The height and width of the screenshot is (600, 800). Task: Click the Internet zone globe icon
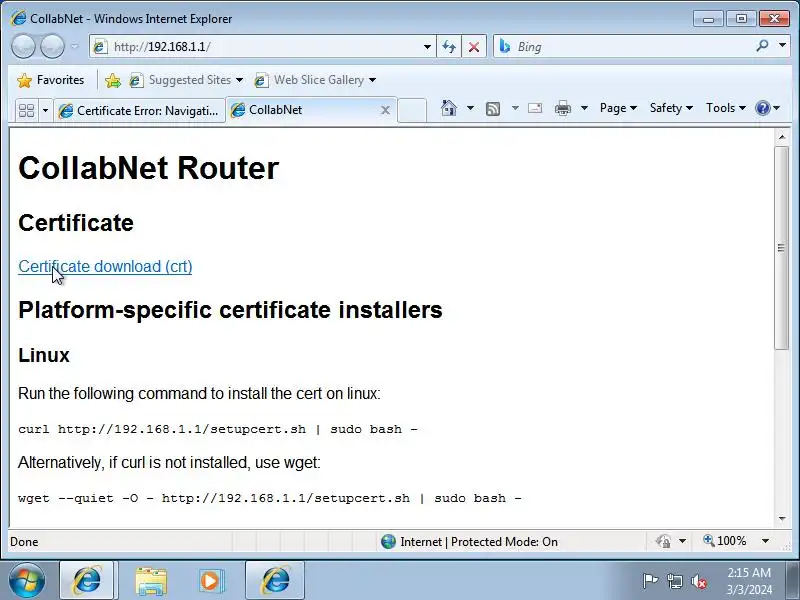(388, 541)
